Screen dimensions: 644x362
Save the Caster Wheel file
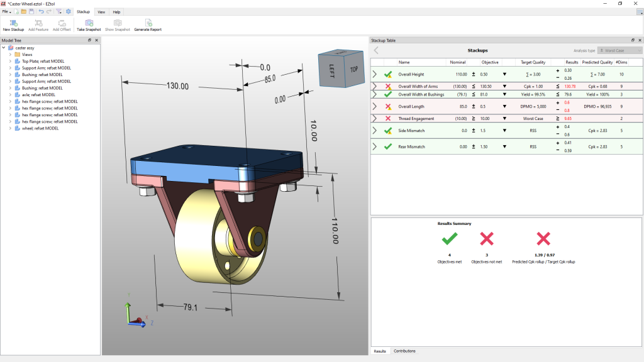coord(31,11)
